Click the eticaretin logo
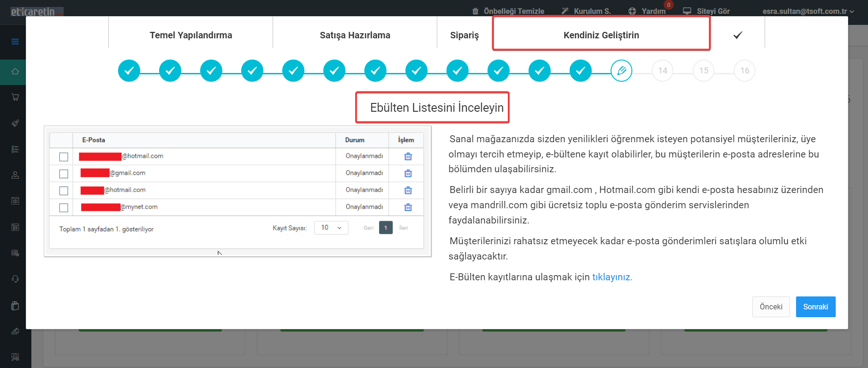This screenshot has width=868, height=368. tap(37, 12)
